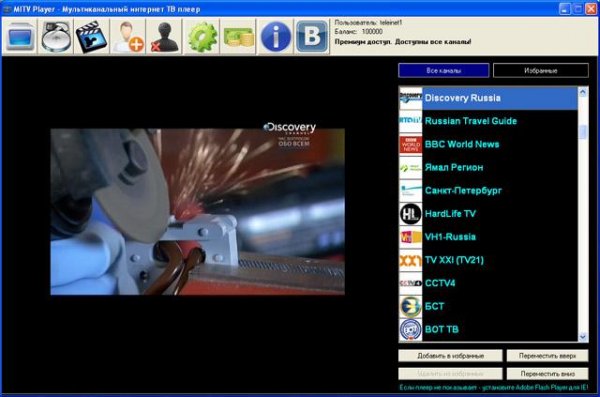Click the TV monitor toolbar icon
The width and height of the screenshot is (600, 397).
(x=20, y=37)
